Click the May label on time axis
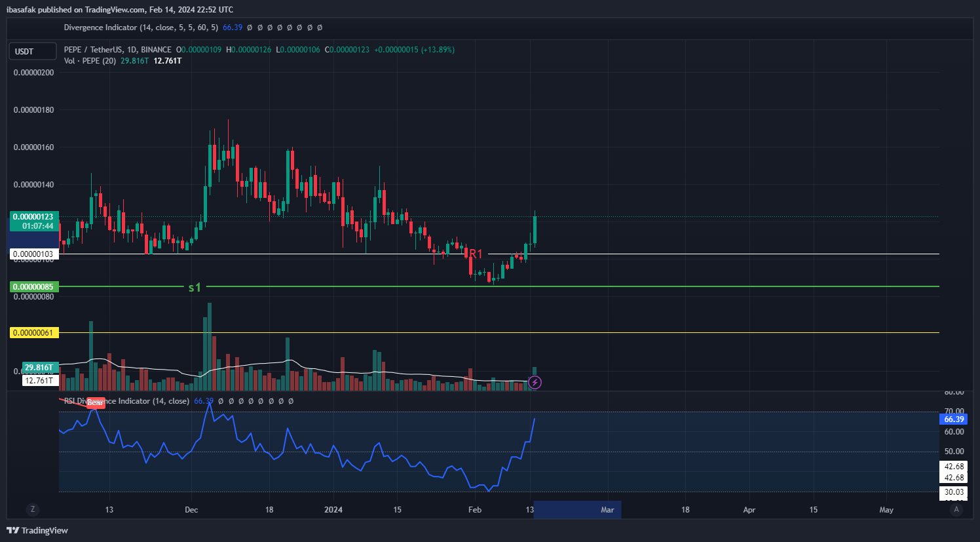The width and height of the screenshot is (980, 542). 886,509
